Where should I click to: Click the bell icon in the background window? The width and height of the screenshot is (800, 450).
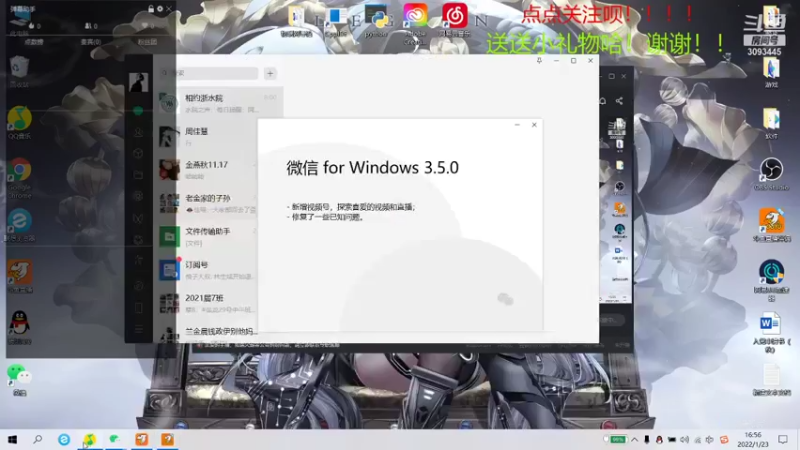(x=603, y=101)
